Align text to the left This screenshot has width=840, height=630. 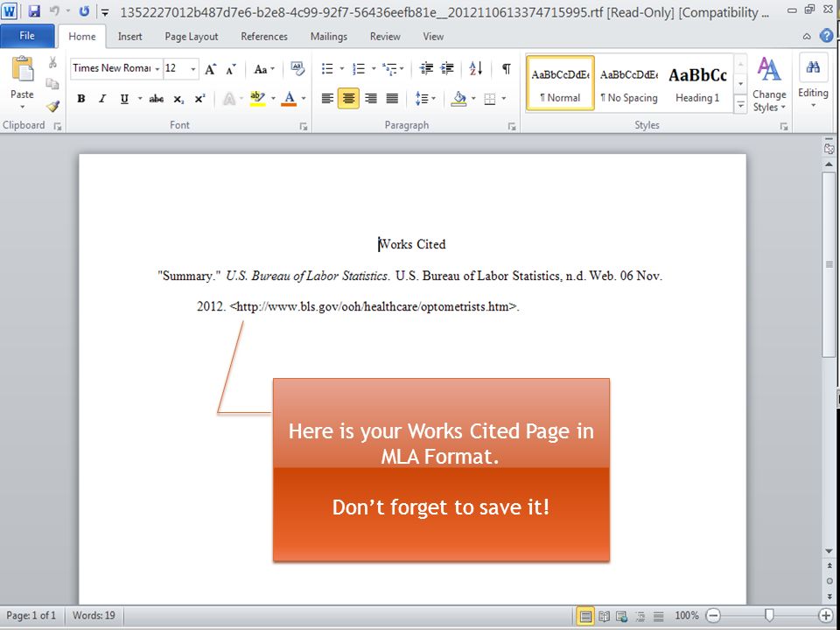tap(327, 99)
